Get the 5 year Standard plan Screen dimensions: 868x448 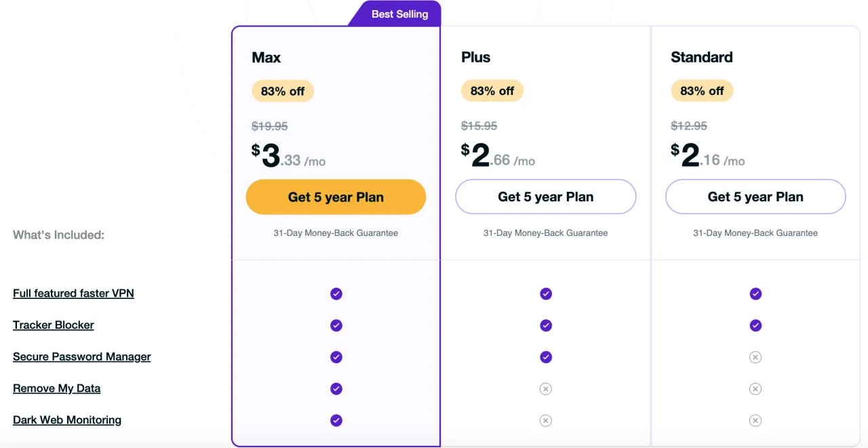(x=755, y=197)
